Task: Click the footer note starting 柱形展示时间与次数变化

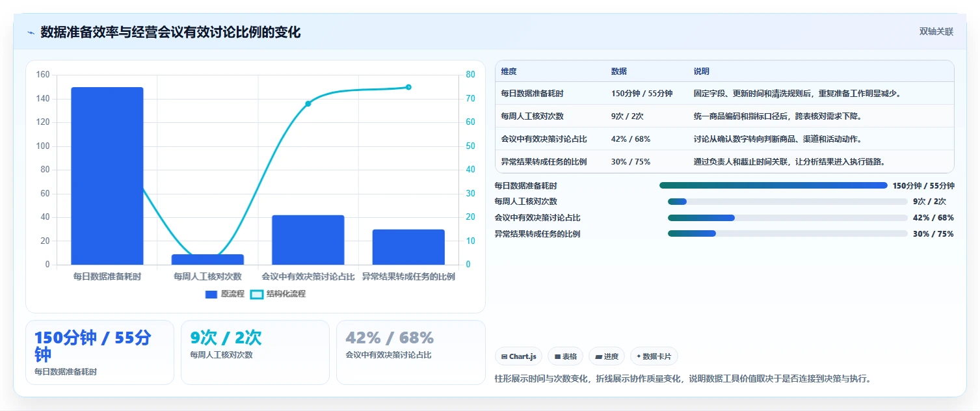Action: tap(682, 378)
